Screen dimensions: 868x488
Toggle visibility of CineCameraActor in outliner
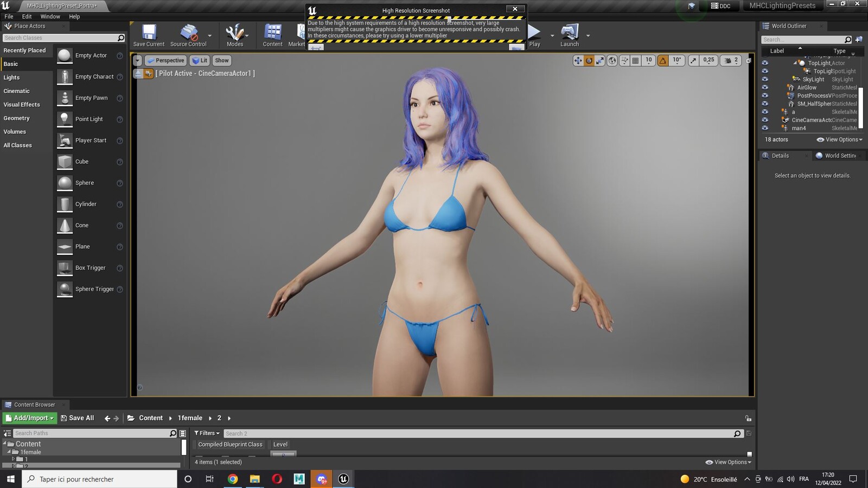[765, 120]
